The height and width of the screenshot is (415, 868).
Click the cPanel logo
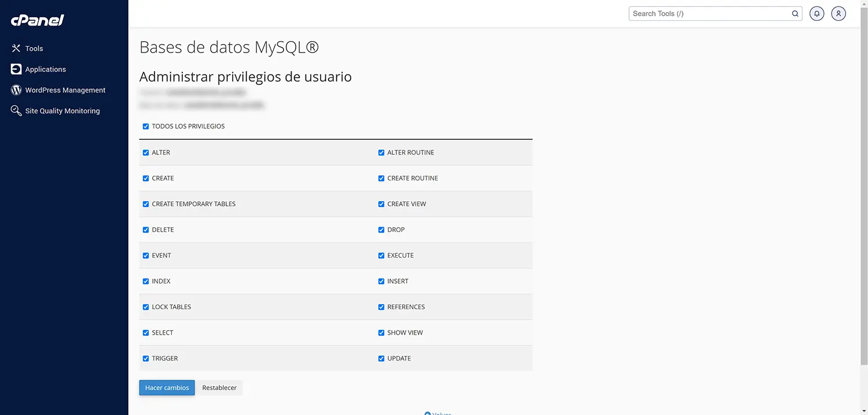tap(36, 20)
